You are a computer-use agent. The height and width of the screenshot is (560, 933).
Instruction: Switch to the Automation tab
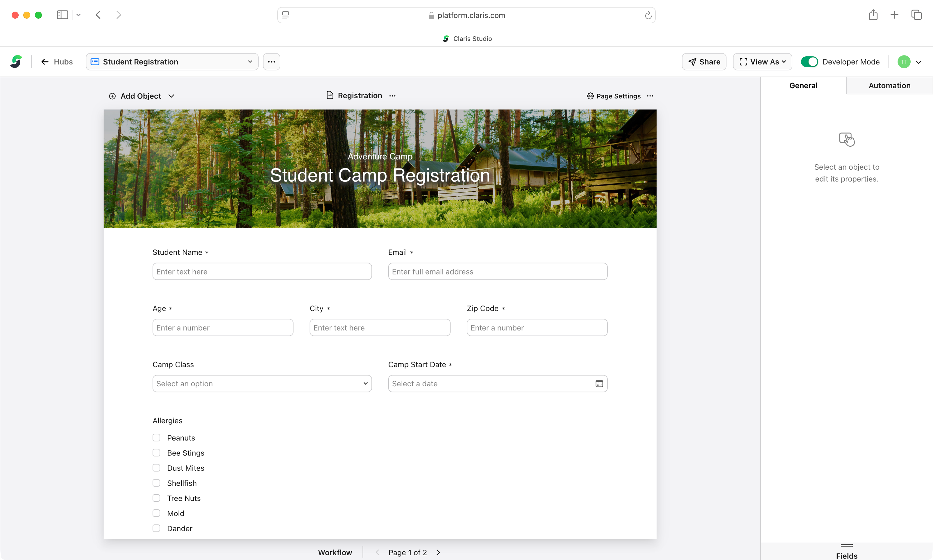(x=889, y=86)
